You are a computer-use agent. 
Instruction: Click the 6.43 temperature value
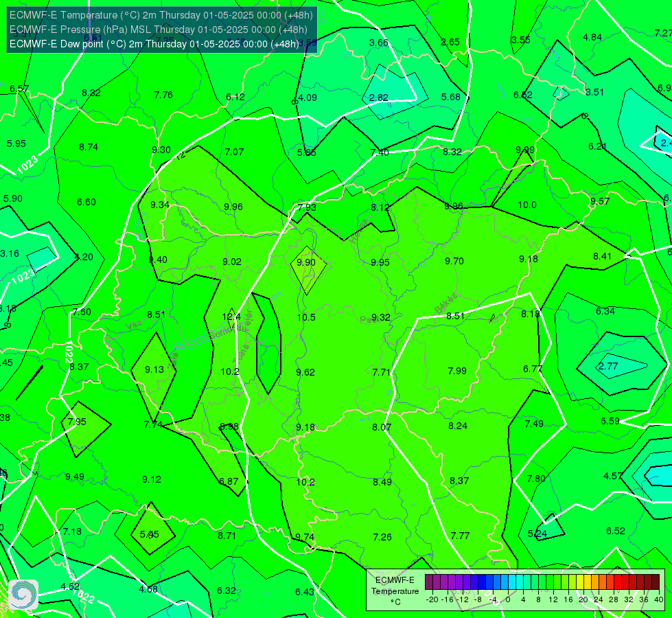click(305, 593)
